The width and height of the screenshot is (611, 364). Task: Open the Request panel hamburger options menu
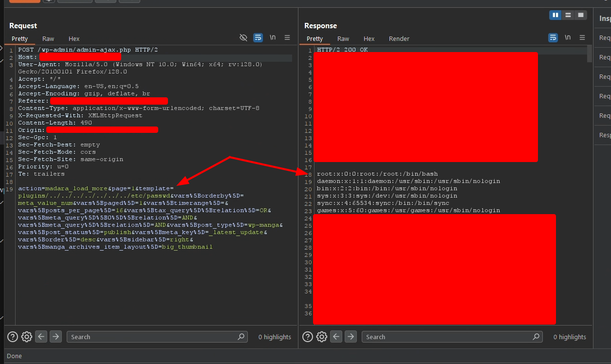pyautogui.click(x=287, y=37)
